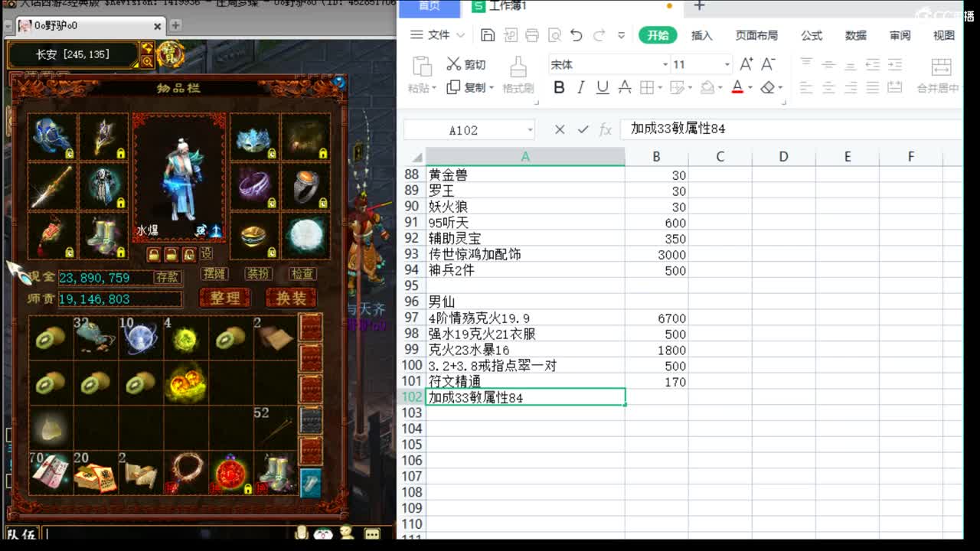Expand the quick access toolbar customize arrow
The image size is (980, 551).
[x=621, y=35]
